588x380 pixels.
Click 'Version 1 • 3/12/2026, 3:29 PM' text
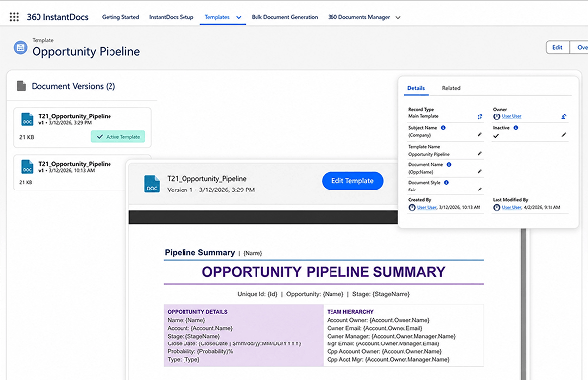pyautogui.click(x=211, y=190)
